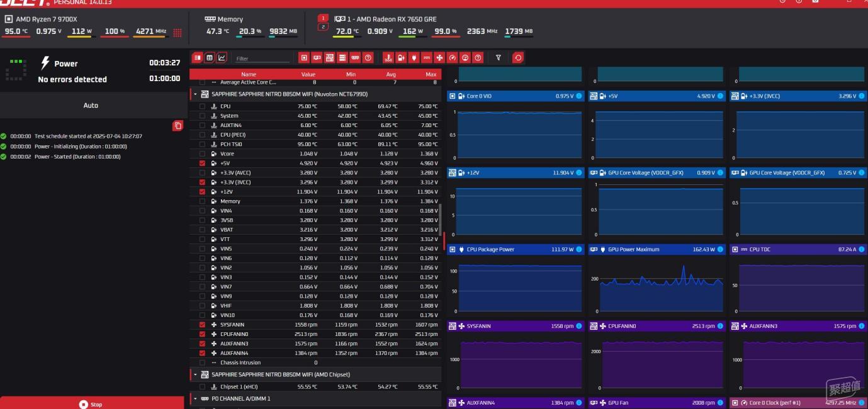Click the AMD Radeon RX 7650 GRE label
868x409 pixels.
tap(392, 19)
